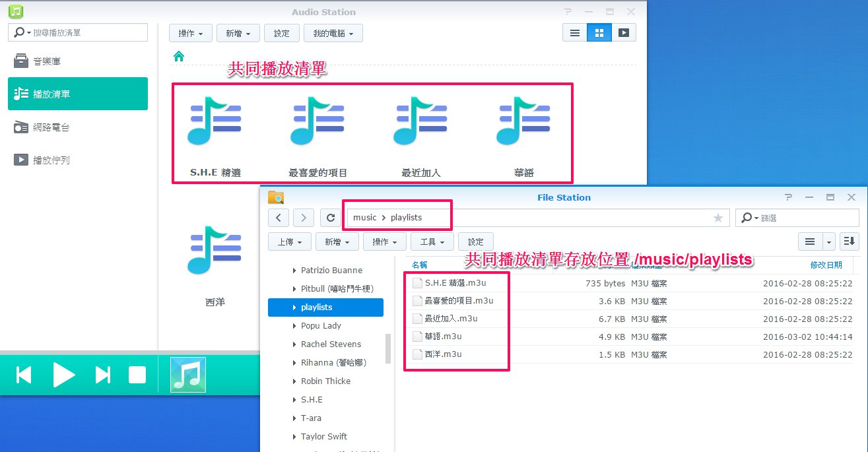Image resolution: width=868 pixels, height=452 pixels.
Task: Open the 上傳 dropdown in File Station
Action: [290, 242]
